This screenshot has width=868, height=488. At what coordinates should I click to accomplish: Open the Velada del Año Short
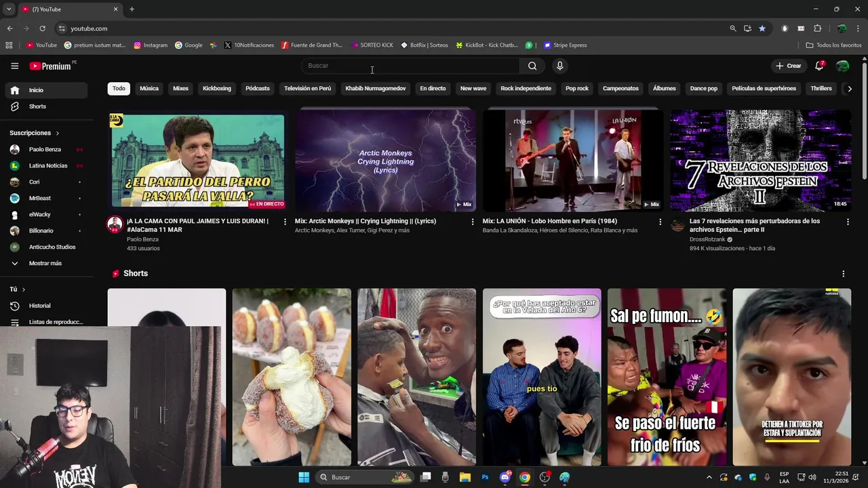point(542,378)
